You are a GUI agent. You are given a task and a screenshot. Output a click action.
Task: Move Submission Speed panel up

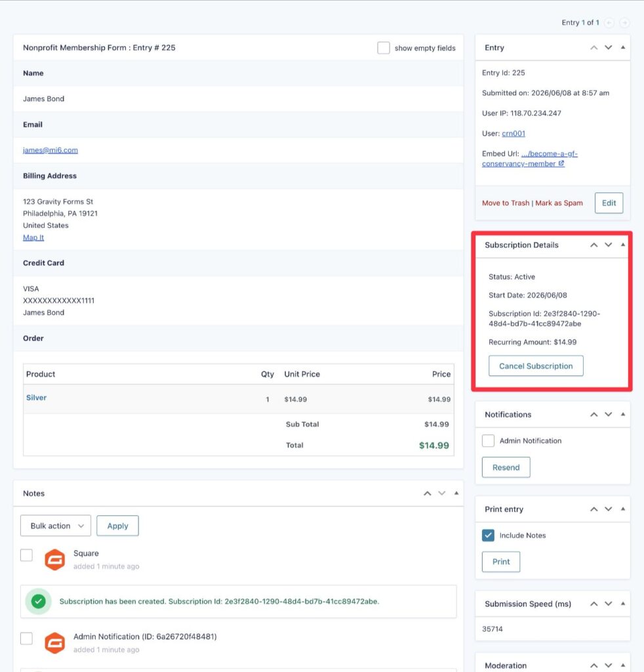[x=594, y=604]
